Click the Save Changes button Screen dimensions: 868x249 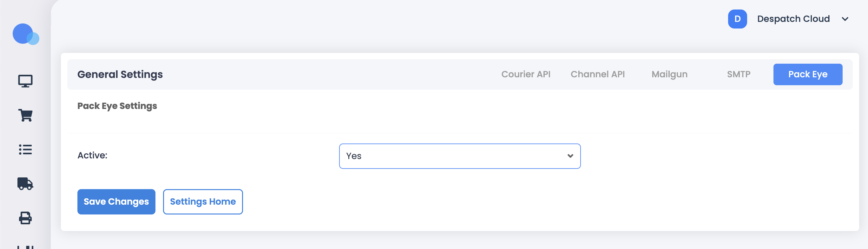pyautogui.click(x=116, y=201)
